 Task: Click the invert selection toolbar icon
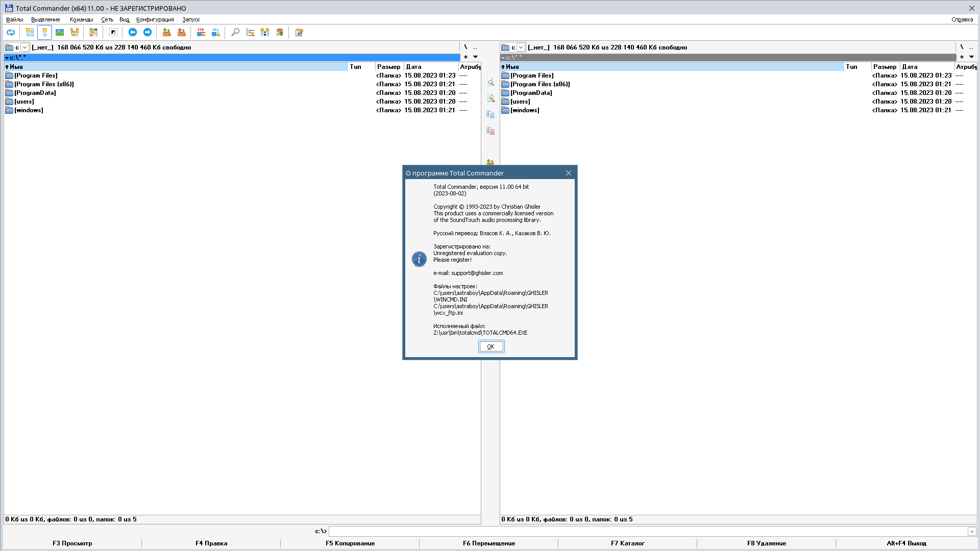click(x=113, y=32)
